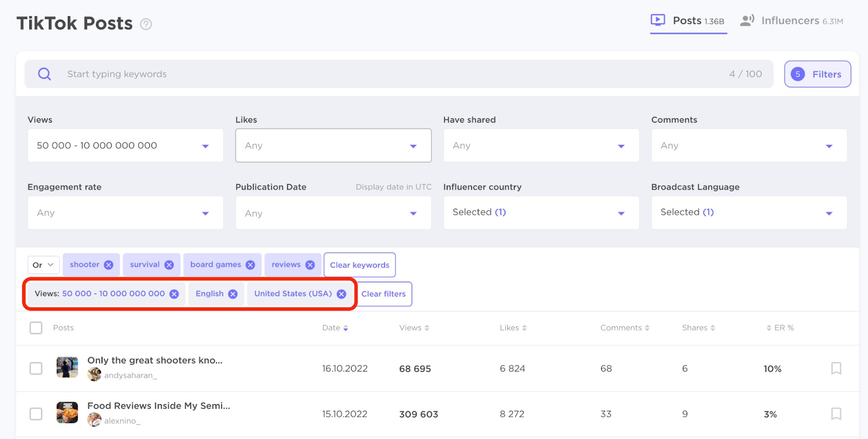Image resolution: width=868 pixels, height=439 pixels.
Task: Toggle the Filters button
Action: 817,74
